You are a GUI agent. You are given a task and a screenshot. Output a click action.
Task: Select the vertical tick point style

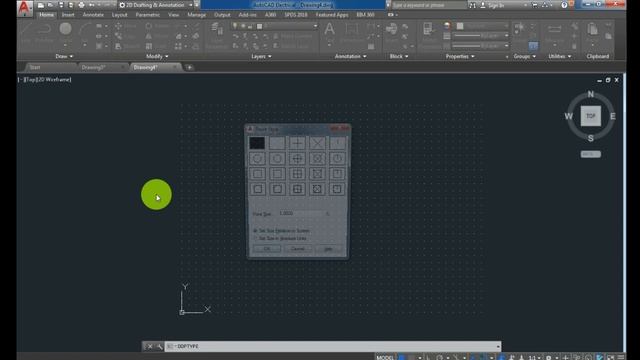(x=337, y=143)
